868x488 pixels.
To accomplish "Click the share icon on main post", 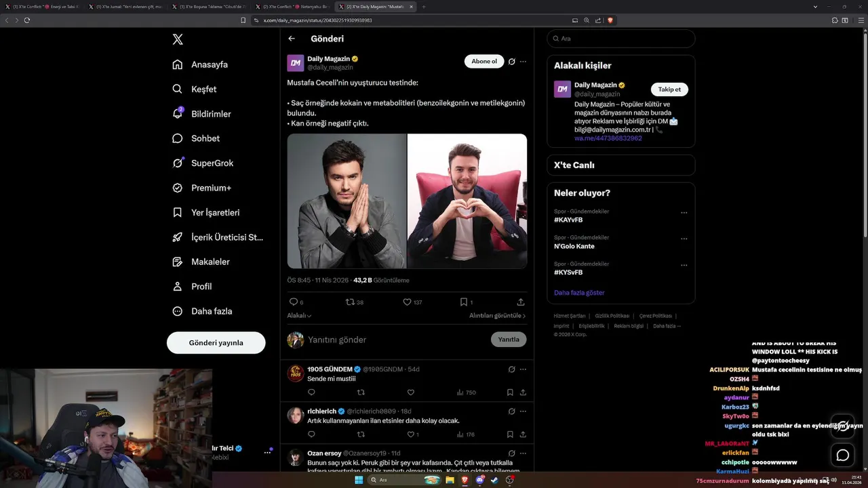I will [521, 302].
